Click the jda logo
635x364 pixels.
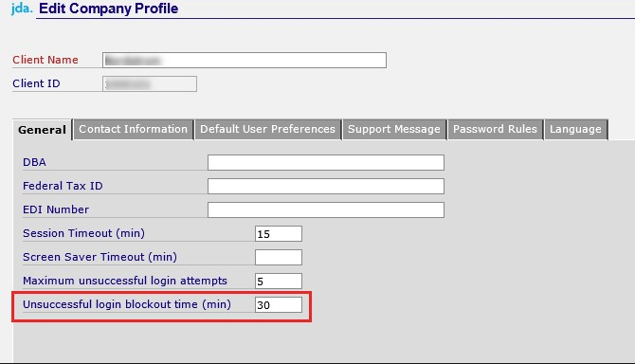pyautogui.click(x=22, y=9)
